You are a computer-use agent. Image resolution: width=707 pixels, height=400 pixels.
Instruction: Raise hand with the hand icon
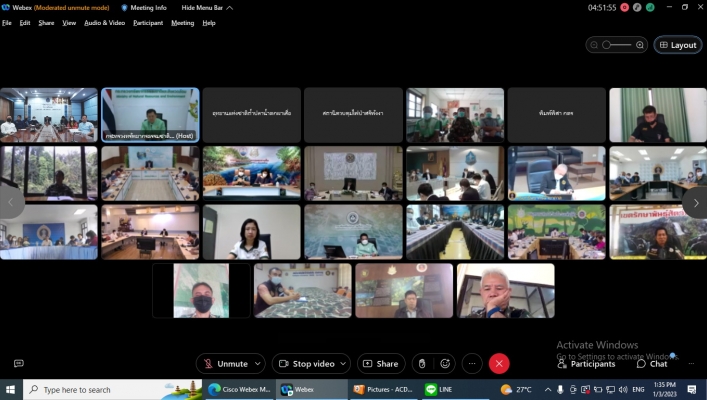(x=422, y=364)
